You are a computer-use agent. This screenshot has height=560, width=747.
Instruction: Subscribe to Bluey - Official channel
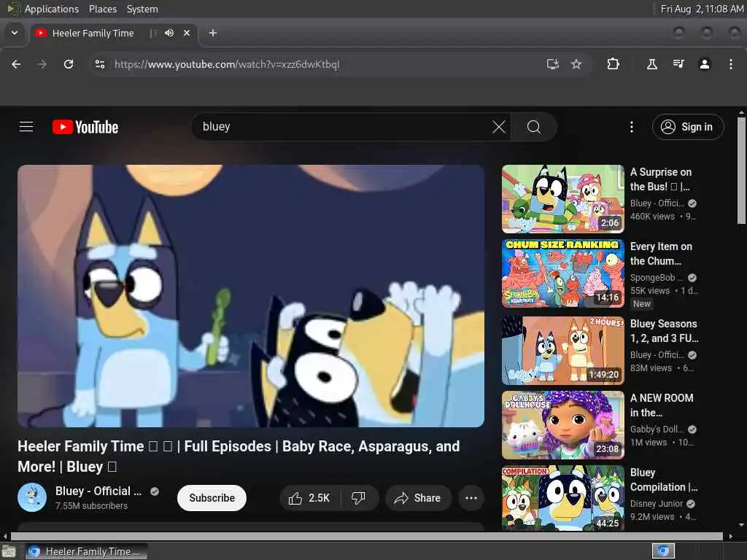point(212,498)
